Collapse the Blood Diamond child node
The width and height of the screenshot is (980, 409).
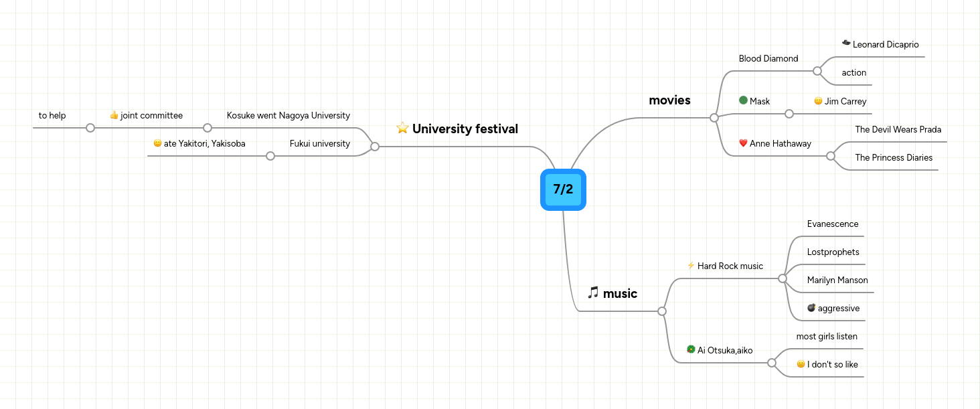tap(817, 70)
